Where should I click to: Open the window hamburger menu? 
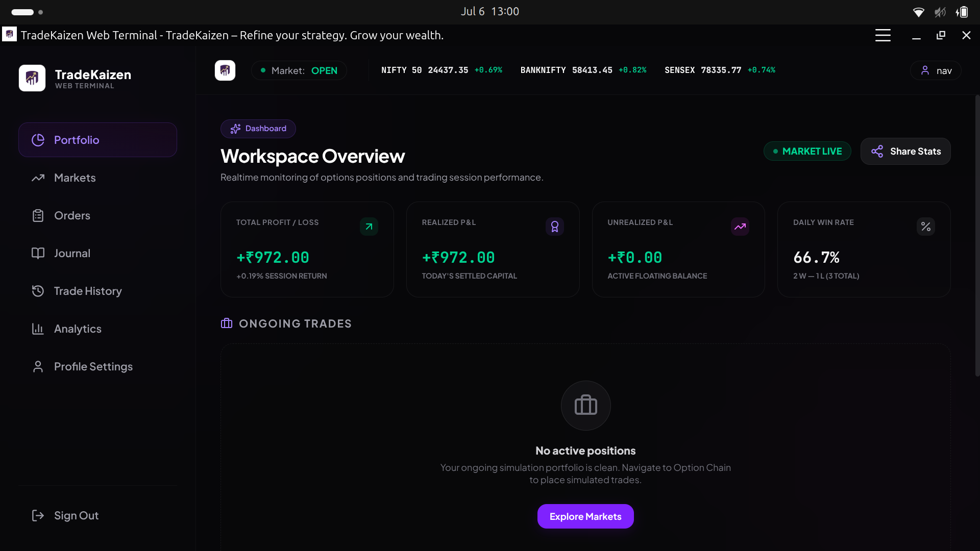click(883, 35)
